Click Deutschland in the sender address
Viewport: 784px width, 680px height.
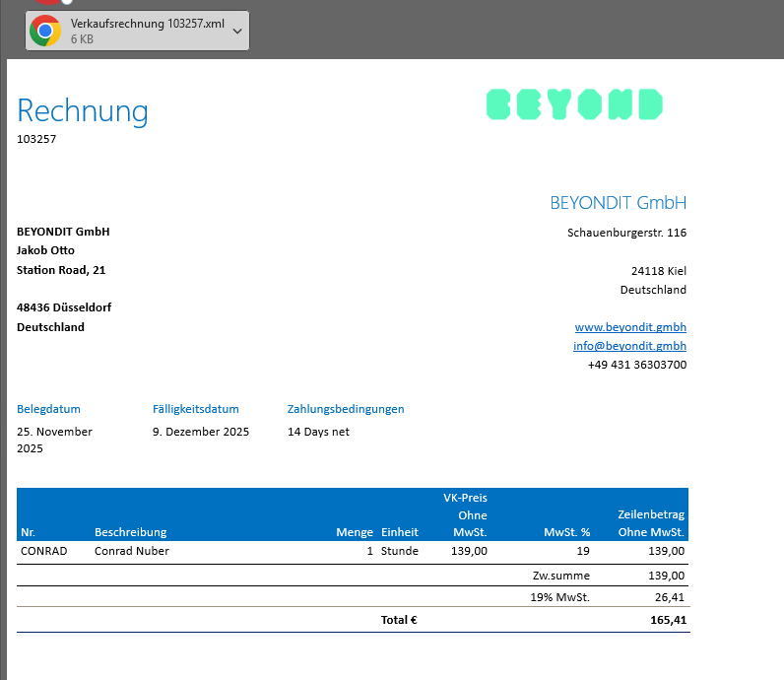tap(653, 290)
